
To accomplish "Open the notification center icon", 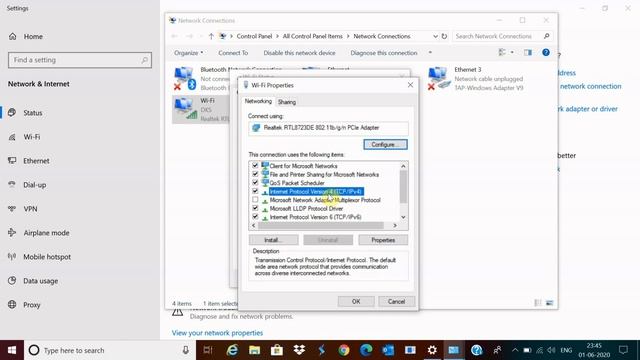I will click(623, 350).
